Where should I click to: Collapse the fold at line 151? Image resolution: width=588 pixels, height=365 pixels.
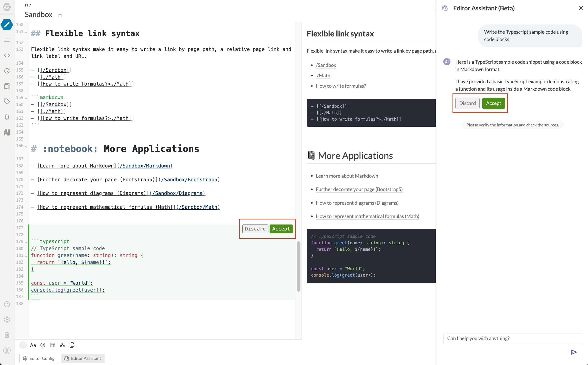point(26,32)
